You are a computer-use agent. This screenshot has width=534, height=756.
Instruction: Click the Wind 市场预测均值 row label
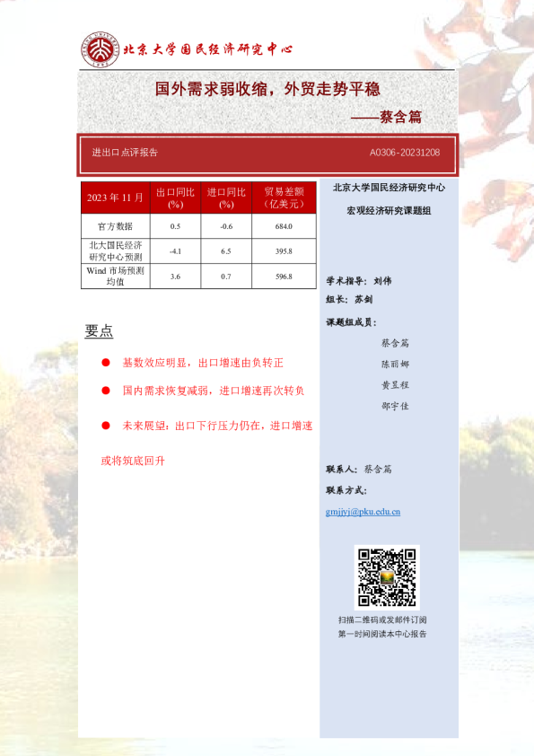[115, 277]
